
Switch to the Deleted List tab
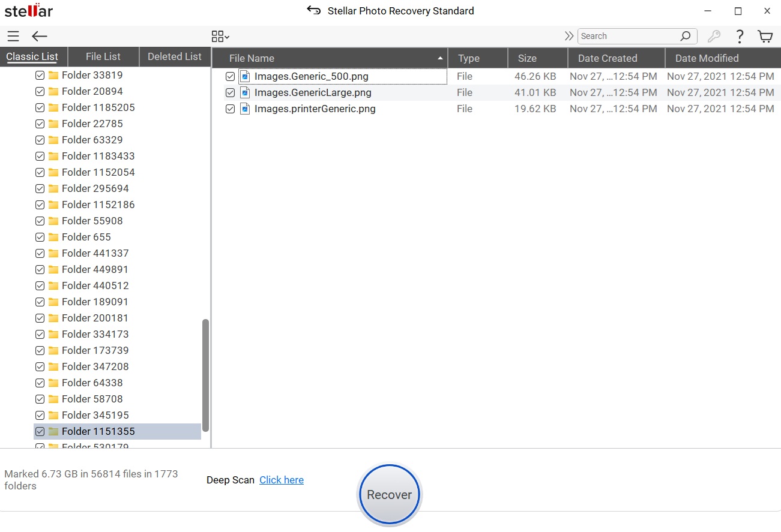pos(175,56)
